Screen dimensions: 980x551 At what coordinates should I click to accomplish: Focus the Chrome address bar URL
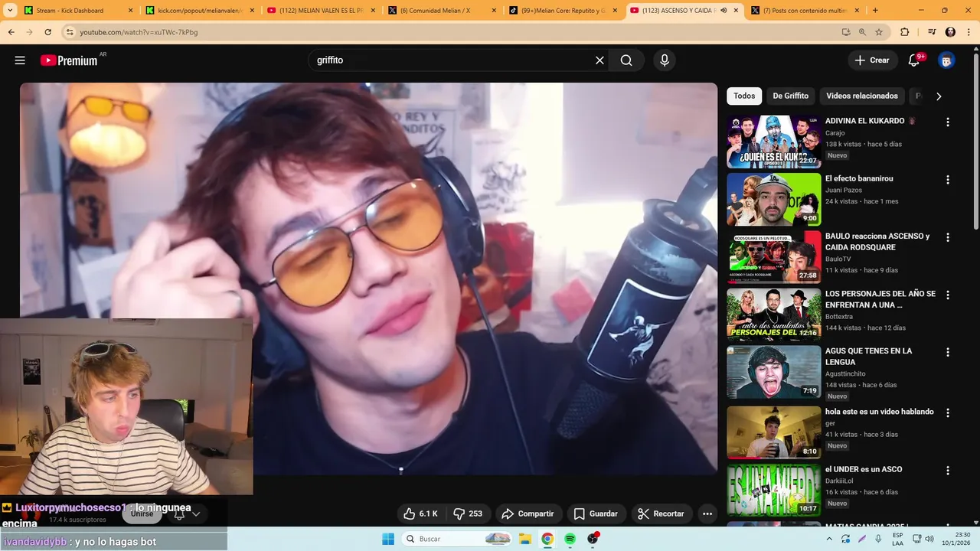coord(452,32)
